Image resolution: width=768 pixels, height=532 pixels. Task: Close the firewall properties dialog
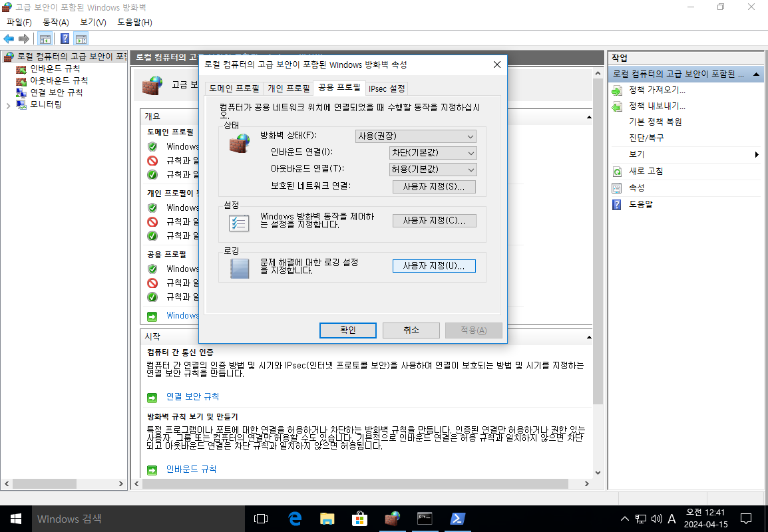(x=497, y=65)
